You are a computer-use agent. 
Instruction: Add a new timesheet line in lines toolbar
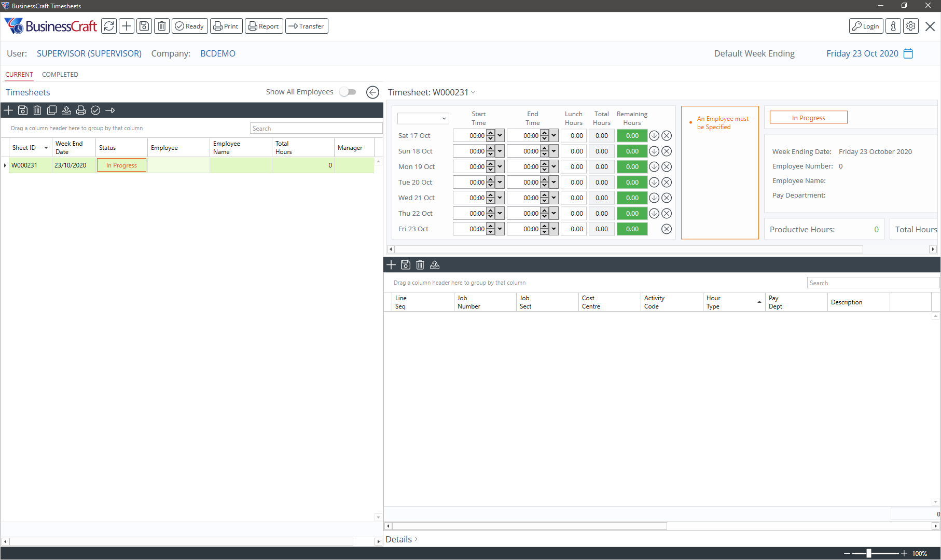coord(391,265)
